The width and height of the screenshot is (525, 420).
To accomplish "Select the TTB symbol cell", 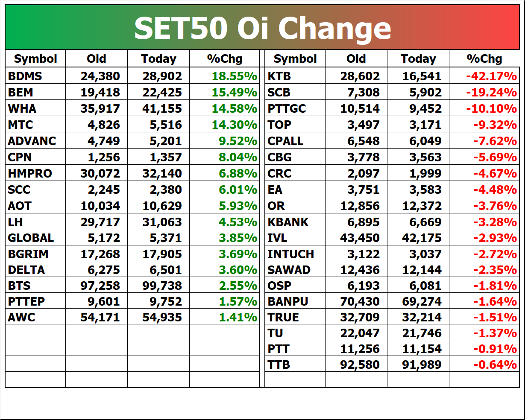I will coord(295,365).
